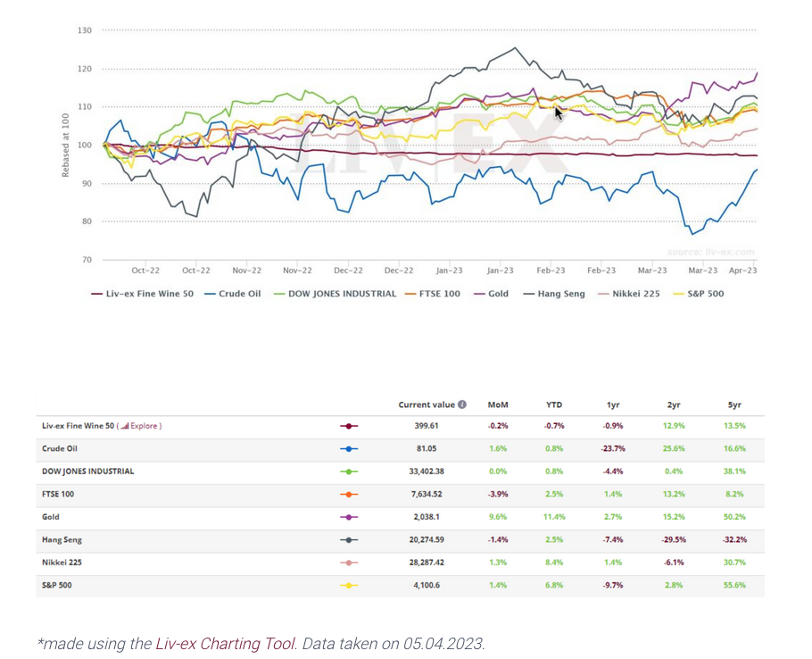Image resolution: width=812 pixels, height=659 pixels.
Task: Click the info icon beside Current value
Action: click(461, 405)
